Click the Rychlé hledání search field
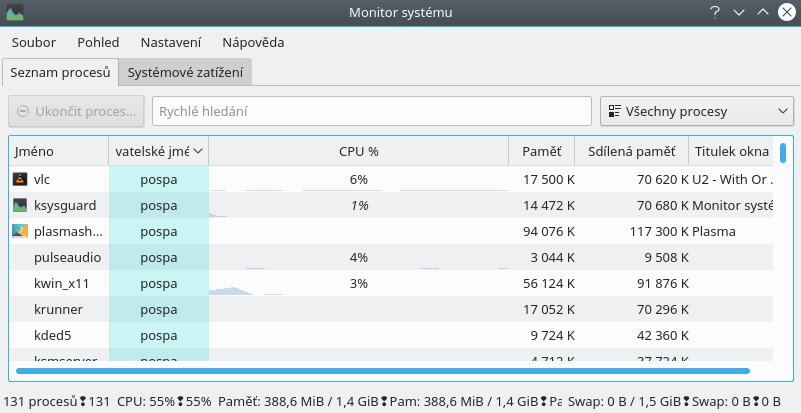The width and height of the screenshot is (801, 413). pos(371,111)
